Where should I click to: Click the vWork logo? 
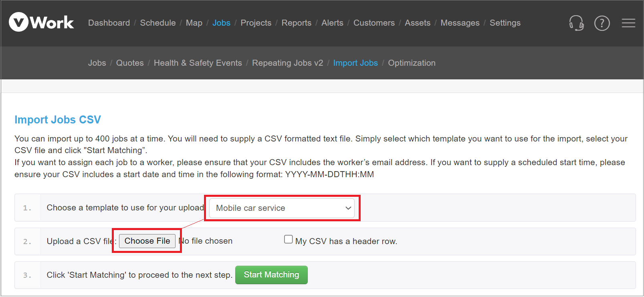(41, 22)
